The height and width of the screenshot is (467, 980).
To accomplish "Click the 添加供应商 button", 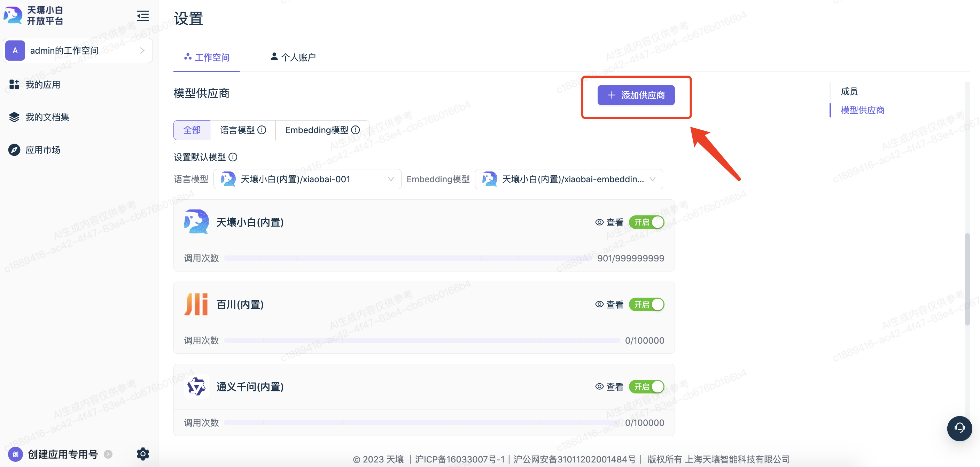I will [x=636, y=95].
